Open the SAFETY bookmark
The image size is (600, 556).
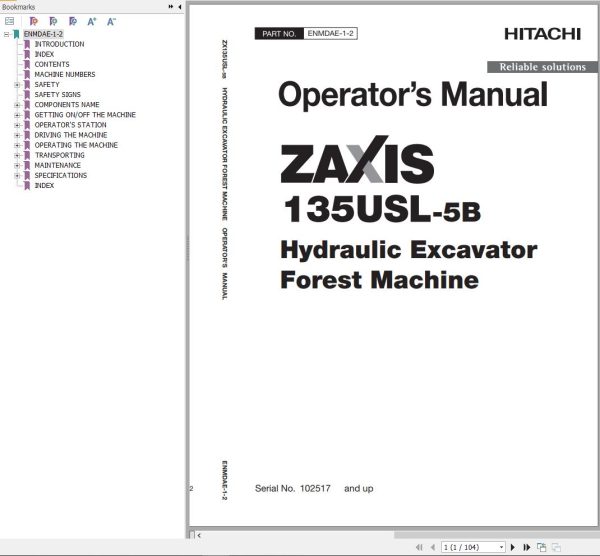[x=47, y=85]
